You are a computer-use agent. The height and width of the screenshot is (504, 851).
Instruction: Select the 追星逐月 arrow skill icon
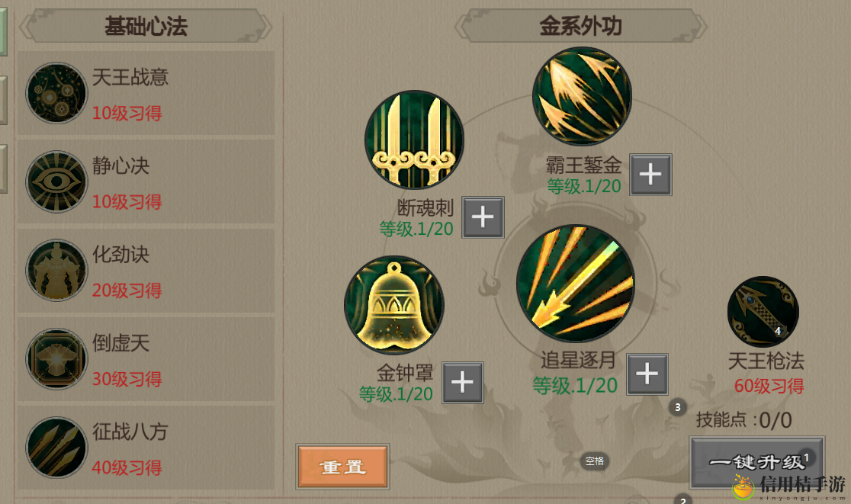tap(575, 283)
